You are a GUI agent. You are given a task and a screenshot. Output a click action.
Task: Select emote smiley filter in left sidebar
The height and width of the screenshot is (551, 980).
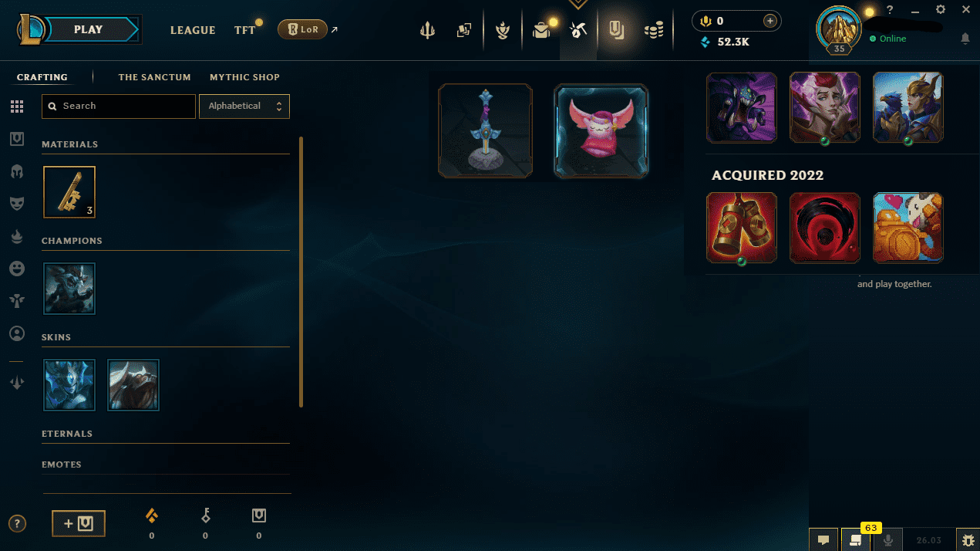tap(17, 269)
